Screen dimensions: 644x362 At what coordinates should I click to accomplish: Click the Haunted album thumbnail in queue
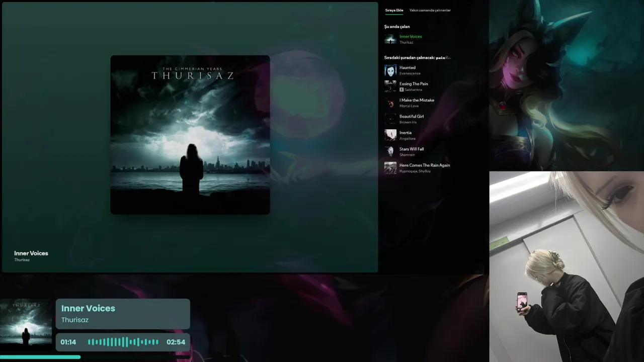pos(390,70)
